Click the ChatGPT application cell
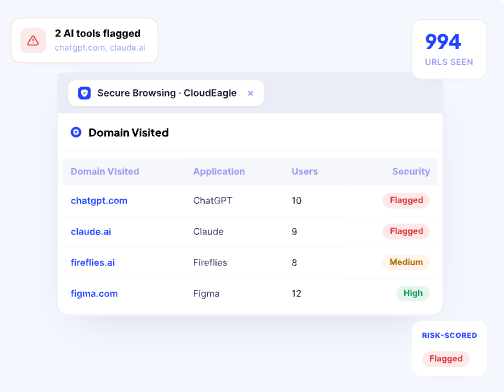Viewport: 504px width, 392px height. 213,201
